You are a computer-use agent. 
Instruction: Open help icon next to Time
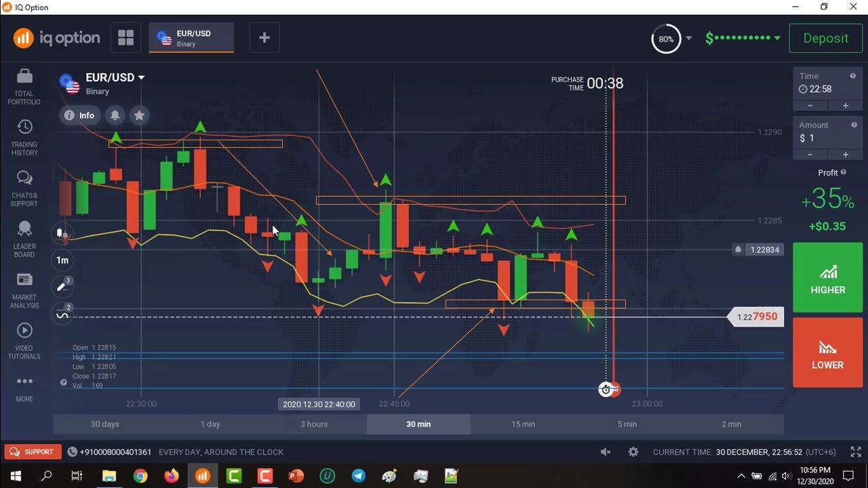(x=853, y=76)
